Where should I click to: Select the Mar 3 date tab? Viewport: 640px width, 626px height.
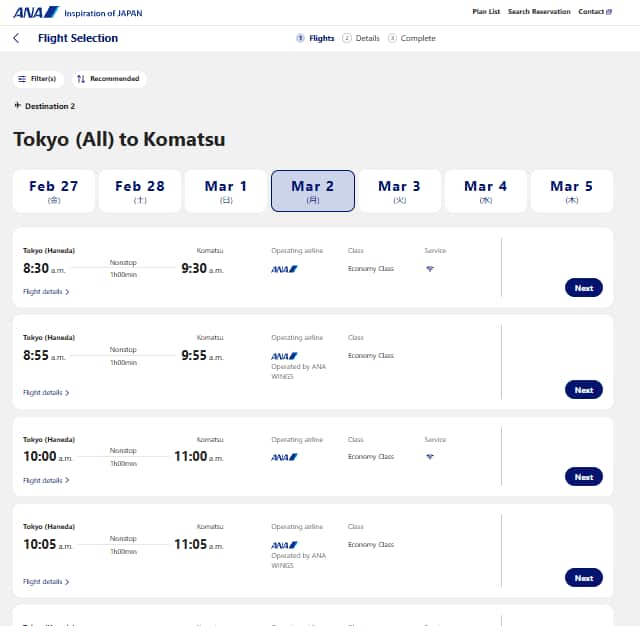coord(399,191)
